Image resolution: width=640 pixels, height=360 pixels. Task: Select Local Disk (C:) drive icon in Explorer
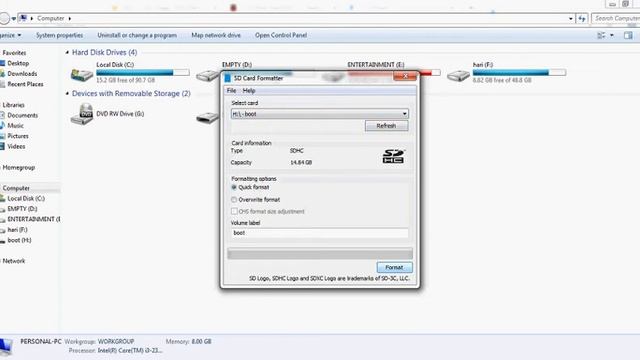click(x=82, y=74)
